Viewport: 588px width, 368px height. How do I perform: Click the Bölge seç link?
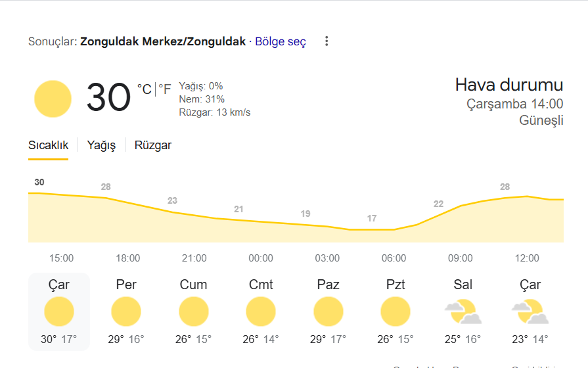click(281, 41)
